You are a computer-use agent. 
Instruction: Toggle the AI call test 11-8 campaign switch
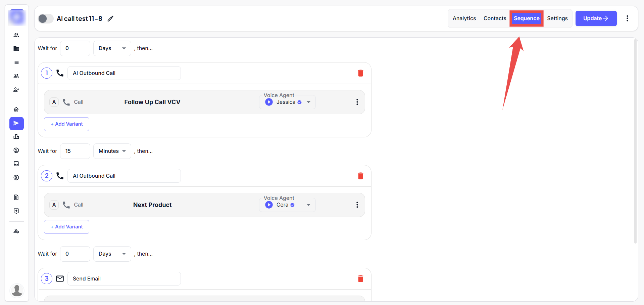coord(46,18)
